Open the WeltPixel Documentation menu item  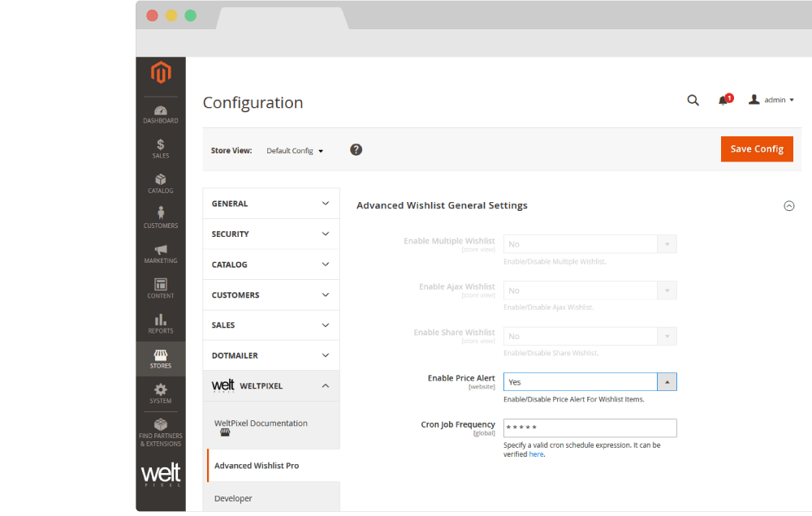[x=261, y=424]
